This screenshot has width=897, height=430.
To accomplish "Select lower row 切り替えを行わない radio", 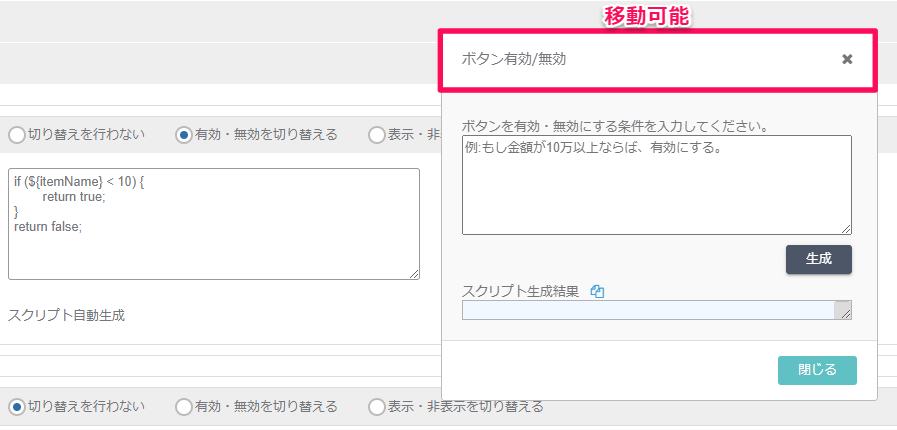I will [18, 407].
